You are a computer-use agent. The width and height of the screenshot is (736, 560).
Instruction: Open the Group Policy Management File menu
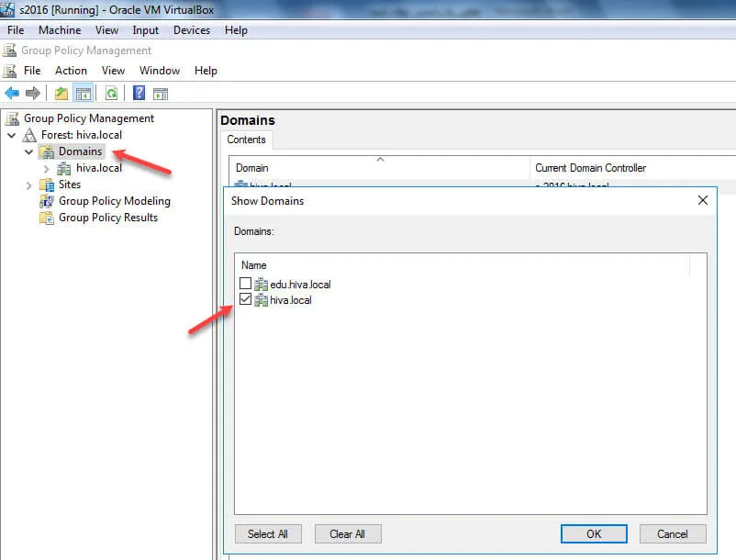click(x=32, y=71)
